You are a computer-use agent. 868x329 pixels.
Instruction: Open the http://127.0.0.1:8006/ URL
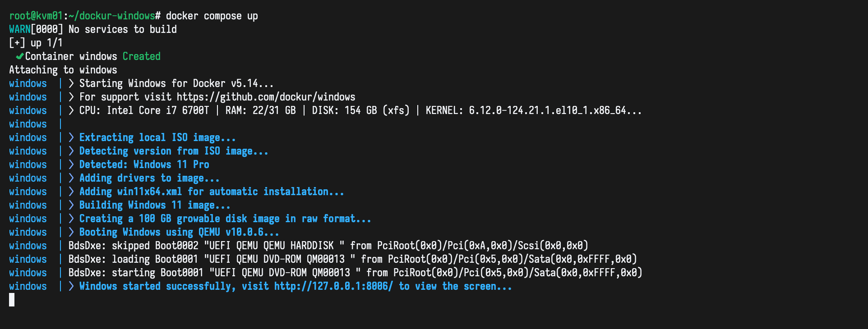[333, 286]
